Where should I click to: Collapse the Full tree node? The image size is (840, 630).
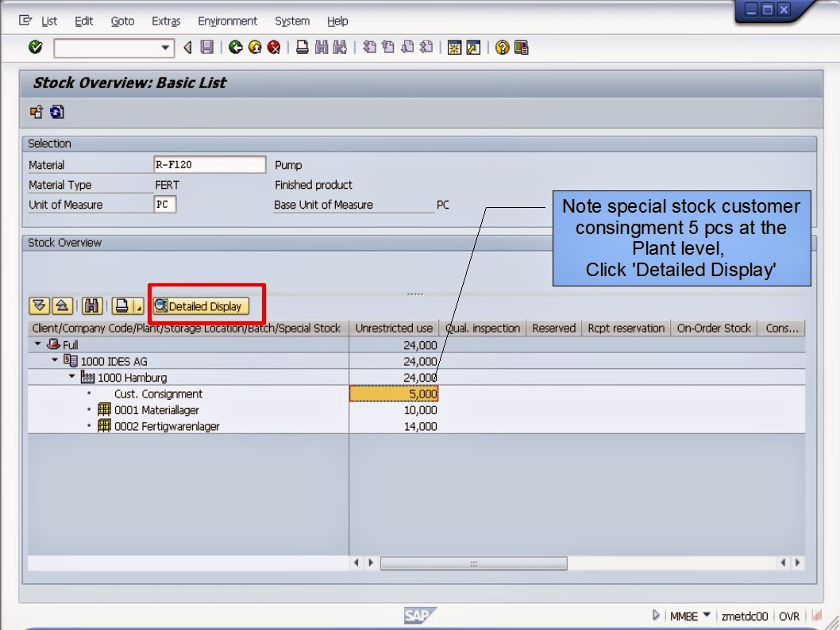37,344
